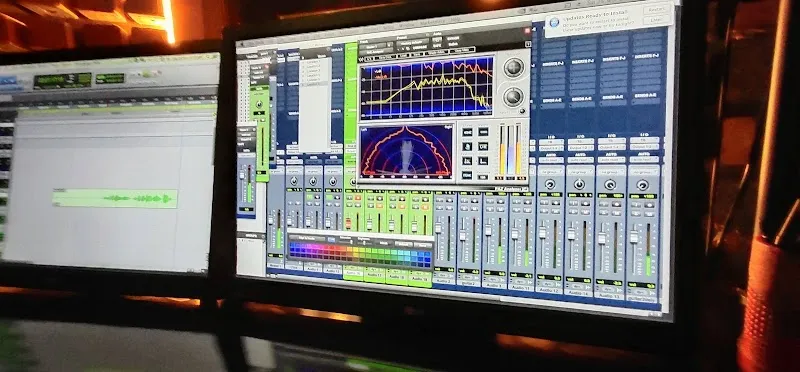Image resolution: width=800 pixels, height=372 pixels.
Task: Select the Master 1 track name
Action: coord(276,266)
